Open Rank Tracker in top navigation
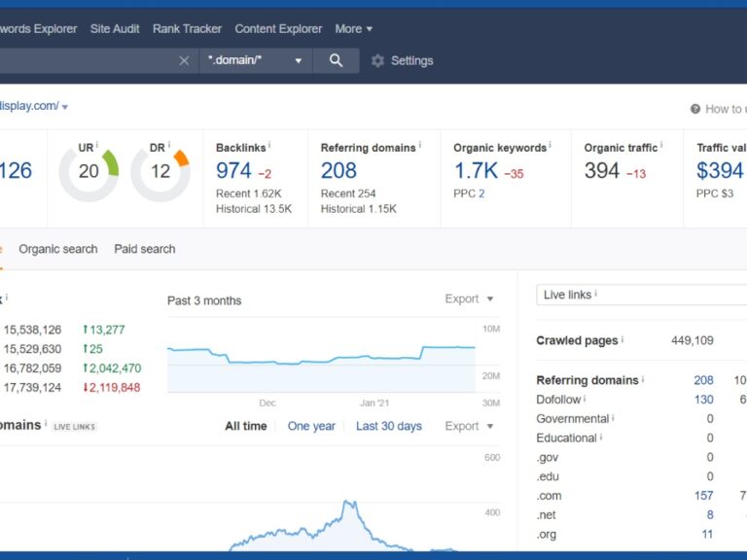This screenshot has height=560, width=747. point(187,28)
